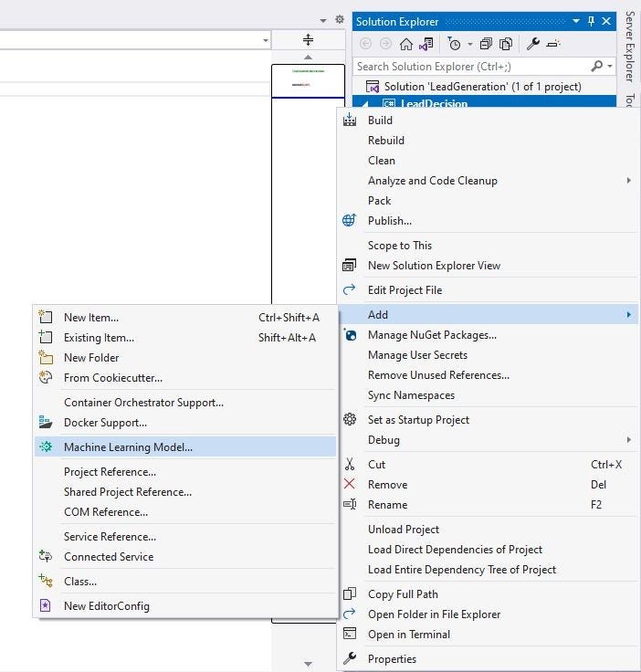641x672 pixels.
Task: Click Sync Namespaces
Action: coord(488,395)
